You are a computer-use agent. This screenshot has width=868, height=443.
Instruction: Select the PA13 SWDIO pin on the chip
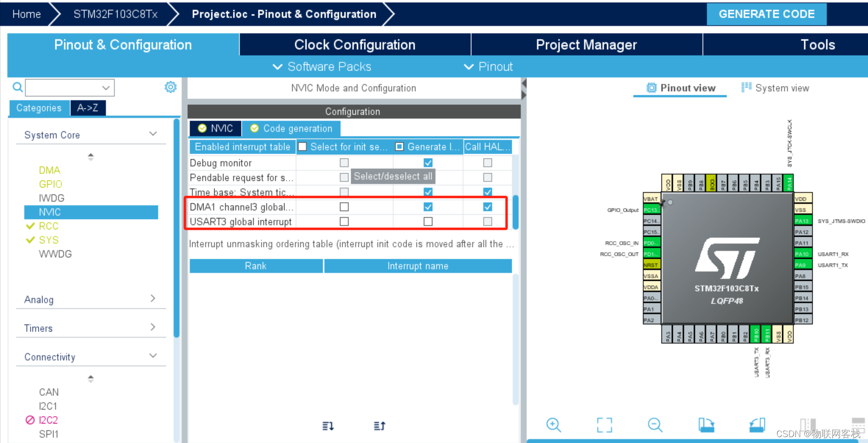click(x=803, y=221)
